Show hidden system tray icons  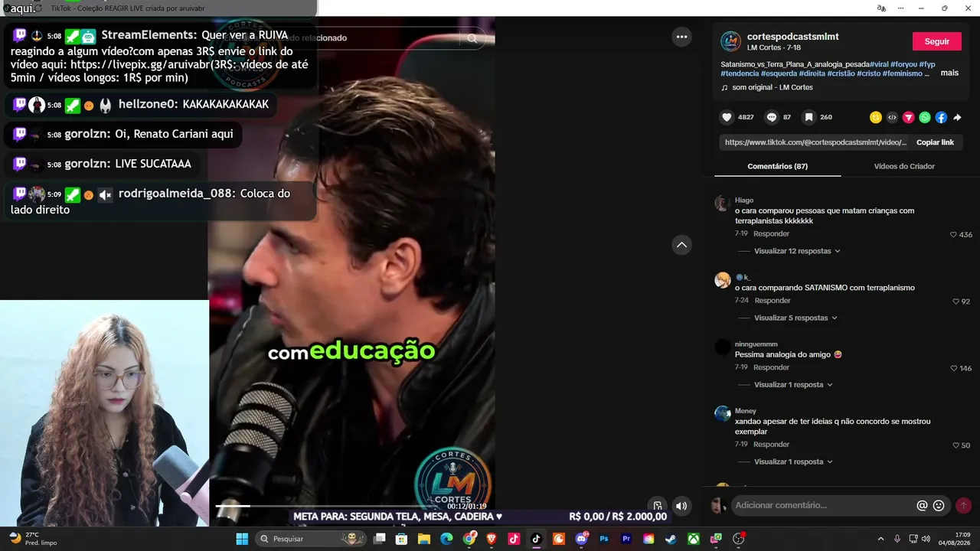pyautogui.click(x=880, y=539)
